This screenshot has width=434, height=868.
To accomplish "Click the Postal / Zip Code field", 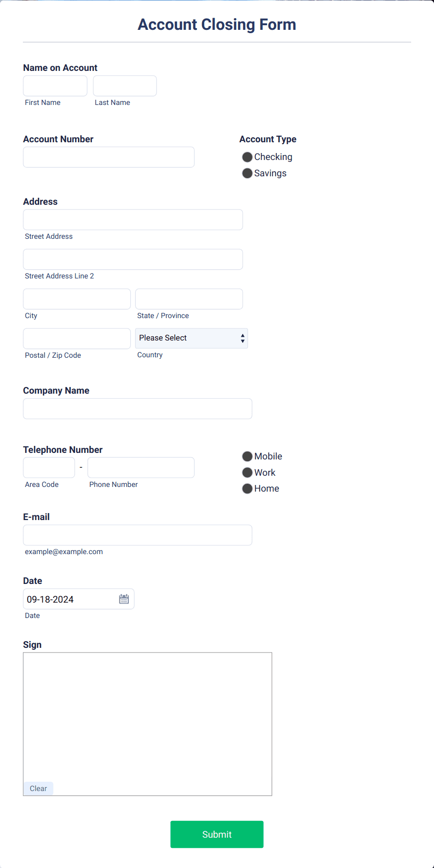I will click(x=76, y=339).
